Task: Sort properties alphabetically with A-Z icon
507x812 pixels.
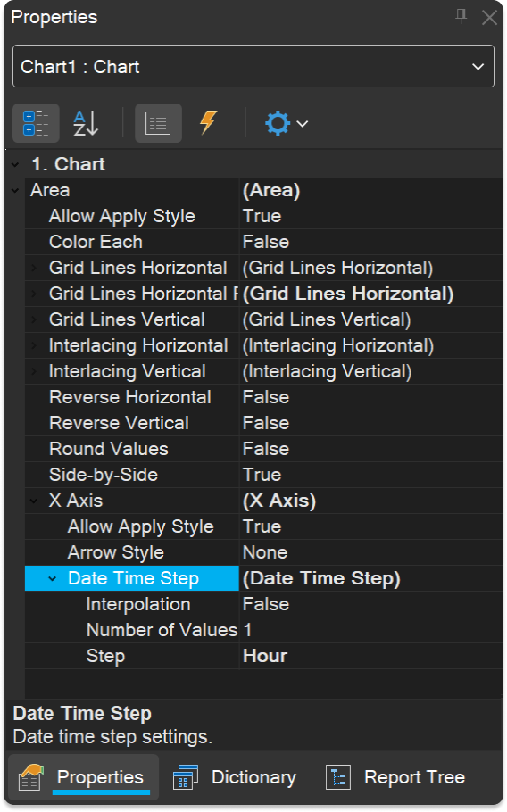Action: point(86,123)
